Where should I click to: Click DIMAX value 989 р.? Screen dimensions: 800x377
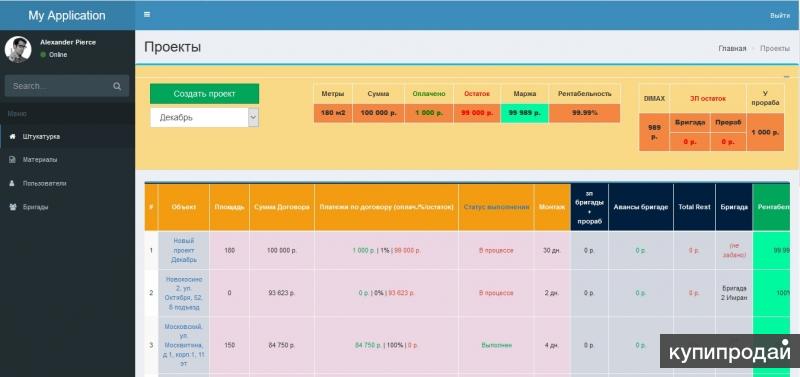tap(654, 132)
